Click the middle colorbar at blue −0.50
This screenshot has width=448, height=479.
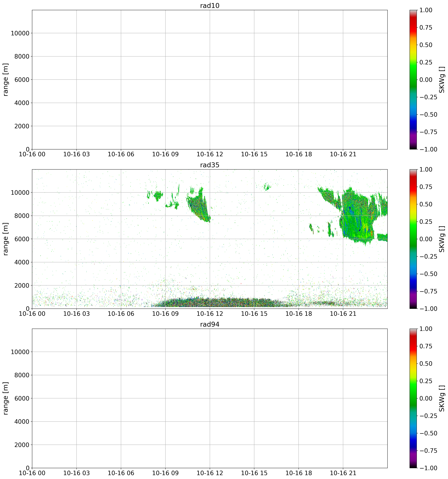pyautogui.click(x=413, y=274)
